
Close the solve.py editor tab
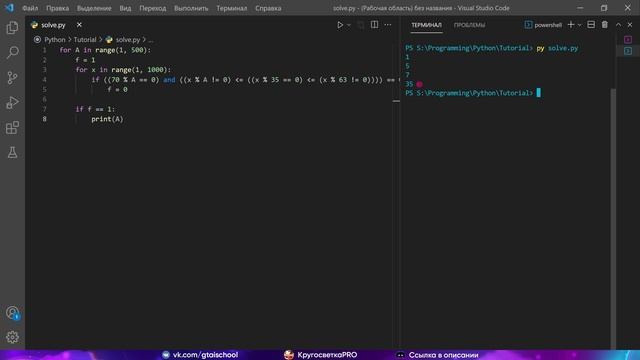click(x=79, y=25)
